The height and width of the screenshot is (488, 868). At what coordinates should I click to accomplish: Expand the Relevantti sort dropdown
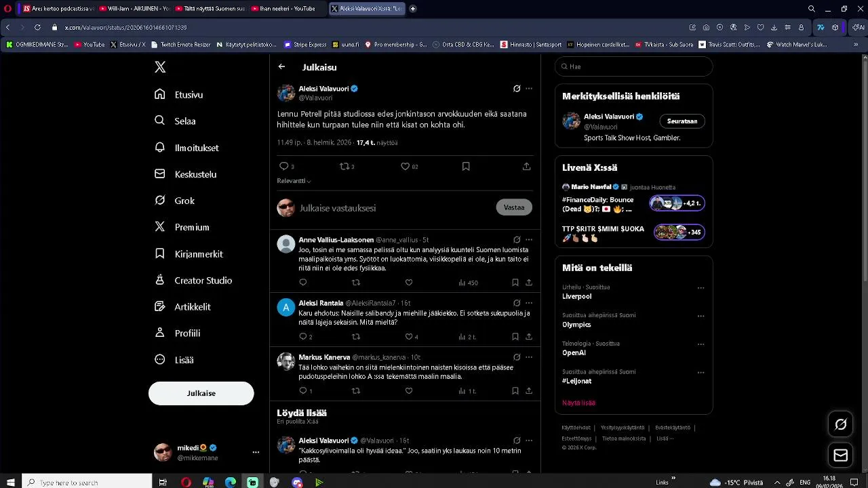(x=294, y=181)
